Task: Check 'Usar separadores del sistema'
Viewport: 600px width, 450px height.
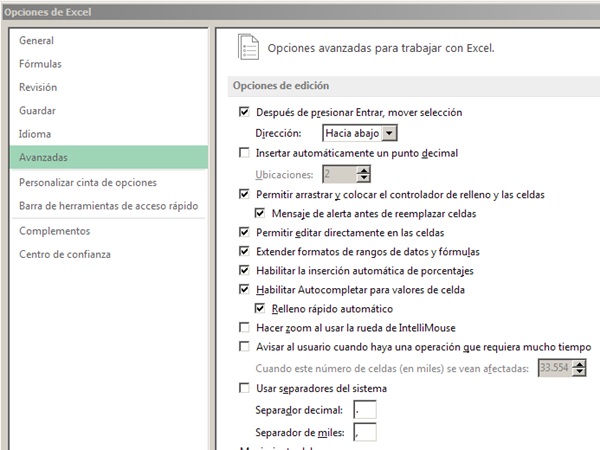Action: click(244, 388)
